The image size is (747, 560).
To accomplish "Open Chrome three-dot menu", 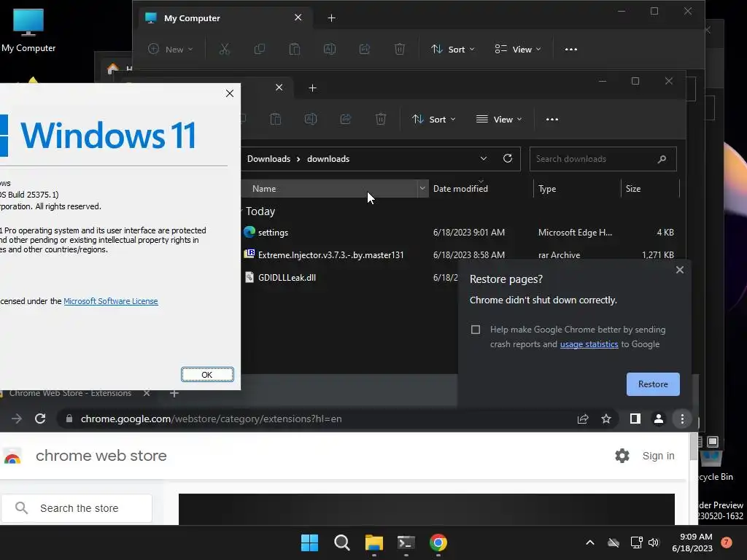I will (x=682, y=419).
